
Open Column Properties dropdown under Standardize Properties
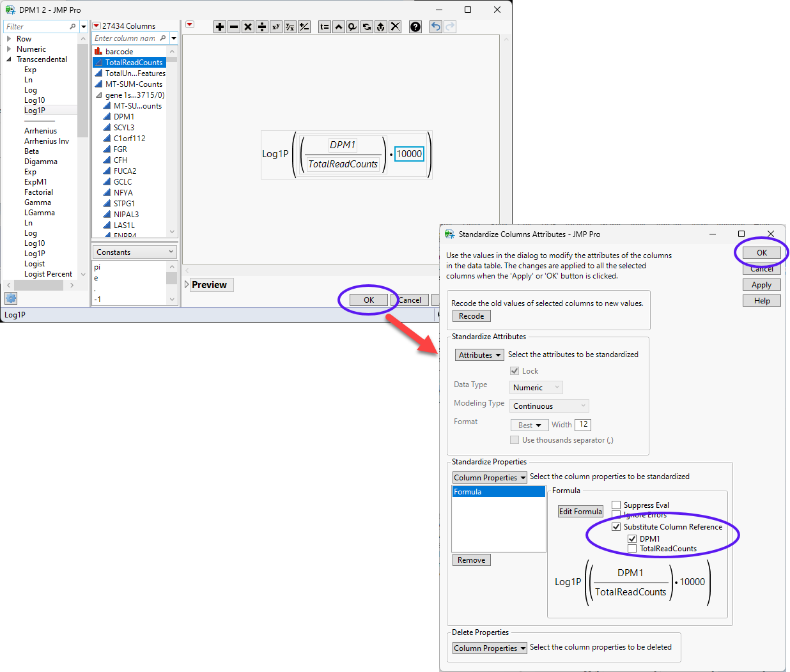pyautogui.click(x=490, y=478)
